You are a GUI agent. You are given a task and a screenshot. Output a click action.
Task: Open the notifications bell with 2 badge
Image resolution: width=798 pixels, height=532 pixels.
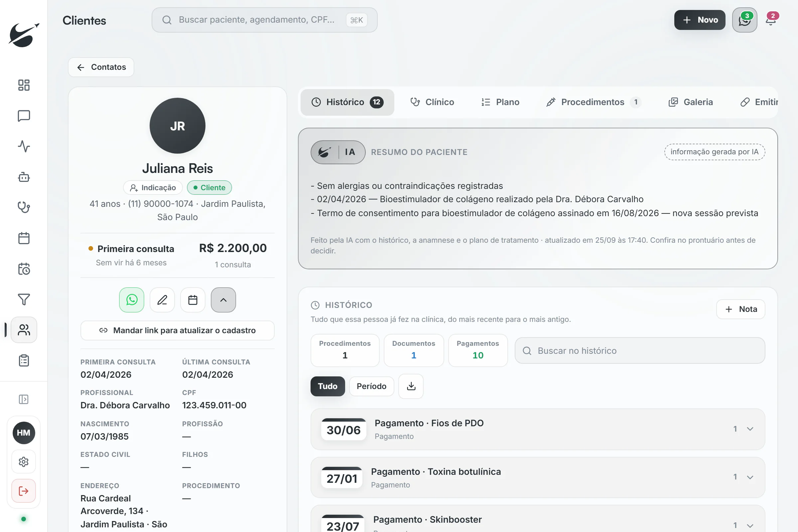click(771, 20)
